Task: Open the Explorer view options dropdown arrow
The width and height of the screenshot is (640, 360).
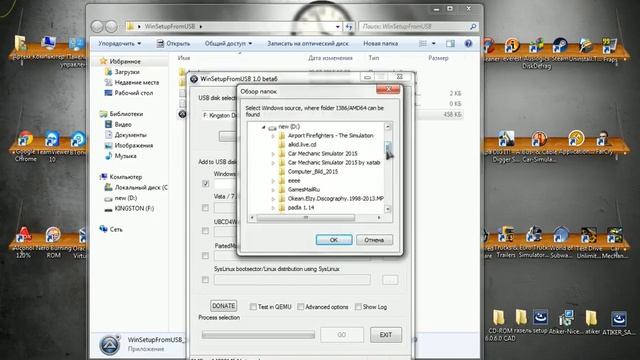Action: tap(433, 43)
